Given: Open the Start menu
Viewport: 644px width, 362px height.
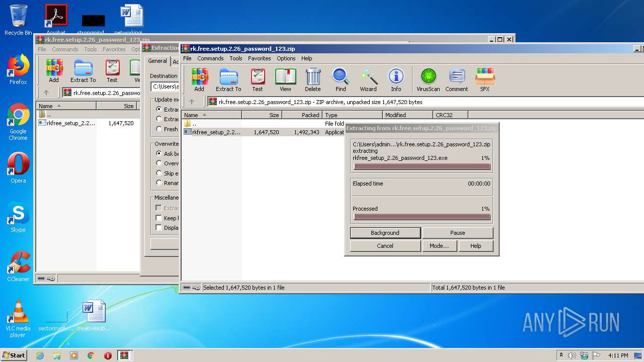Looking at the screenshot, I should pyautogui.click(x=14, y=355).
